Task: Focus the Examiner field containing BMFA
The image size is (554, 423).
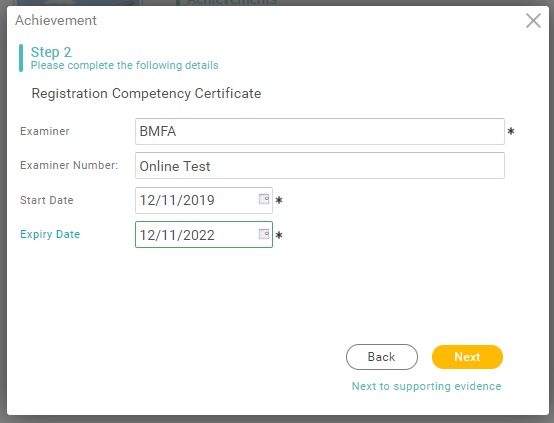Action: 320,131
